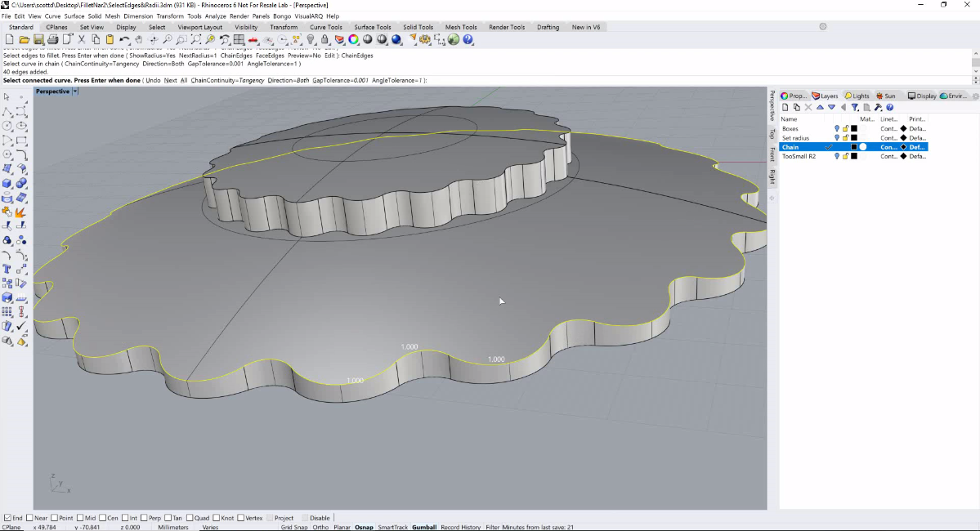Open the layer filter funnel icon
The height and width of the screenshot is (531, 980).
click(x=855, y=108)
